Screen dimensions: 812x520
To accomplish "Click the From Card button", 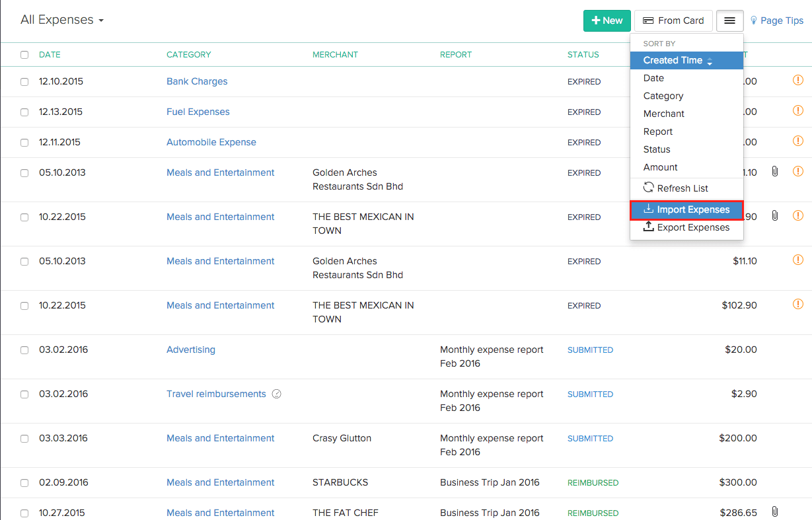I will click(x=673, y=20).
